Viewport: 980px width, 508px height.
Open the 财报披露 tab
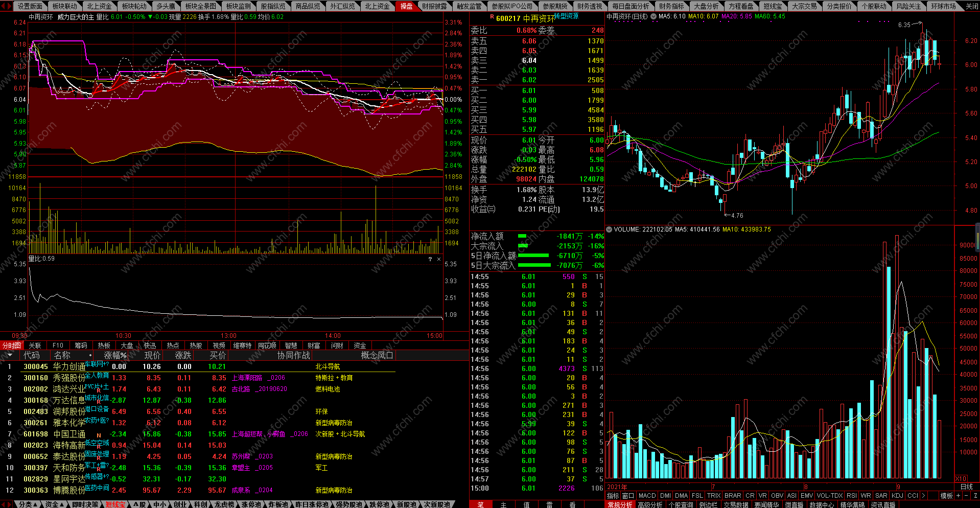pyautogui.click(x=434, y=6)
